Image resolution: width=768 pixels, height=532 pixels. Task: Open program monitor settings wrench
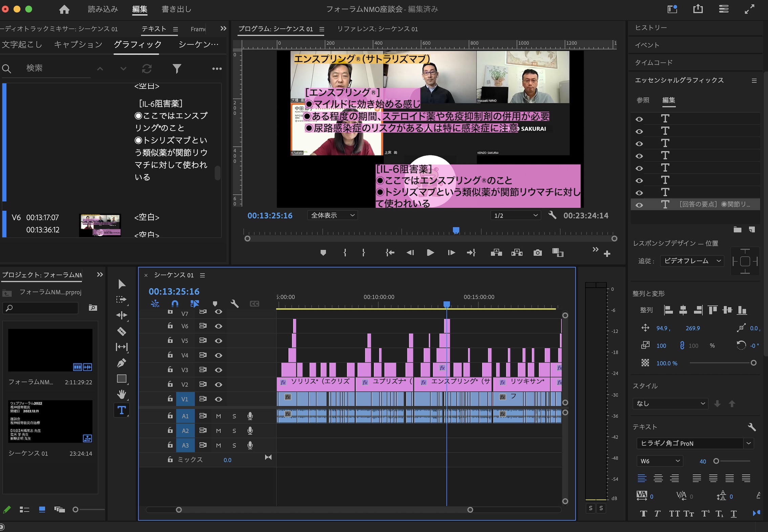point(552,215)
